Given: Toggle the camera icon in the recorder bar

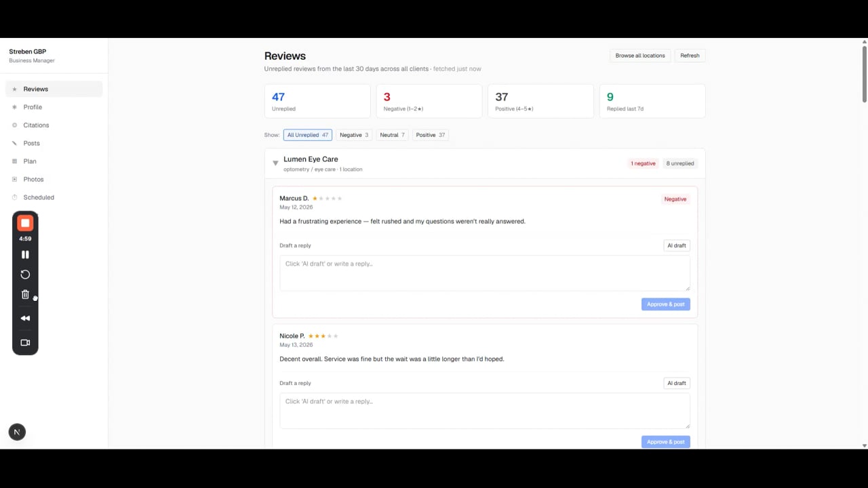Looking at the screenshot, I should click(x=25, y=343).
